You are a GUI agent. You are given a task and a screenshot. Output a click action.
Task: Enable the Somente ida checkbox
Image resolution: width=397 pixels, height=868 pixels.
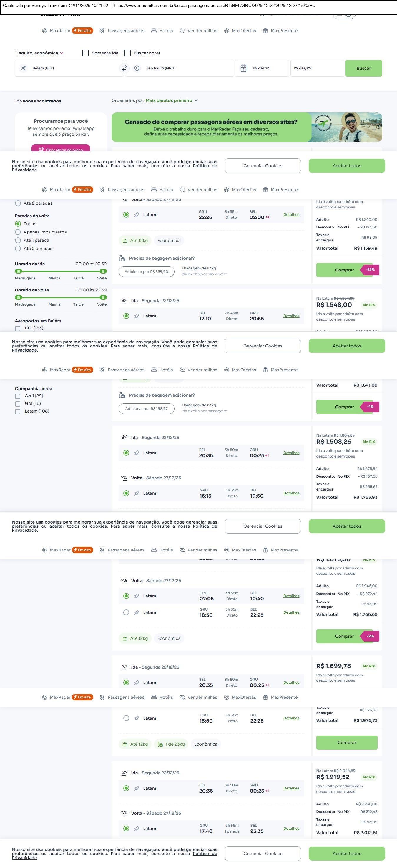click(86, 53)
